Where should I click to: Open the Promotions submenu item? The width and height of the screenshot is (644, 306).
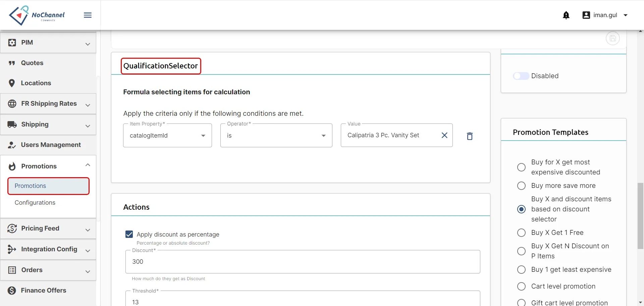tap(48, 186)
